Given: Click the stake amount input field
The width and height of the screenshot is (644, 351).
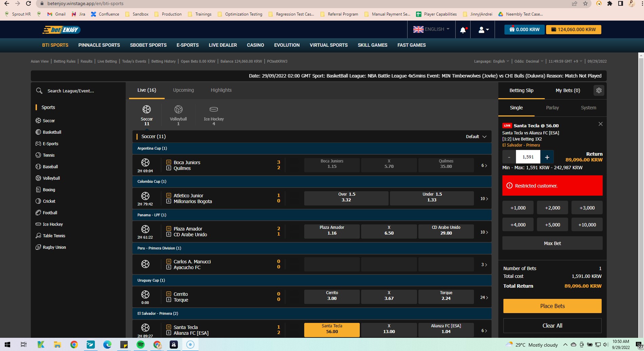Looking at the screenshot, I should 528,157.
